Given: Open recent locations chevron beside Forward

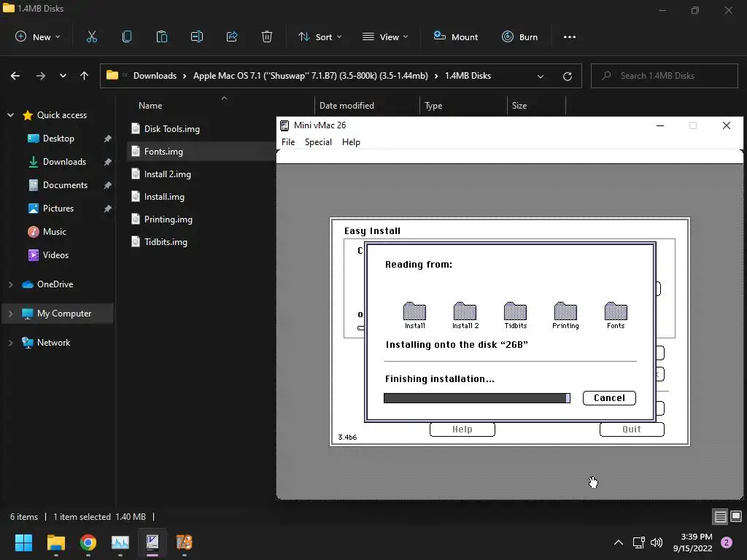Looking at the screenshot, I should [x=63, y=76].
